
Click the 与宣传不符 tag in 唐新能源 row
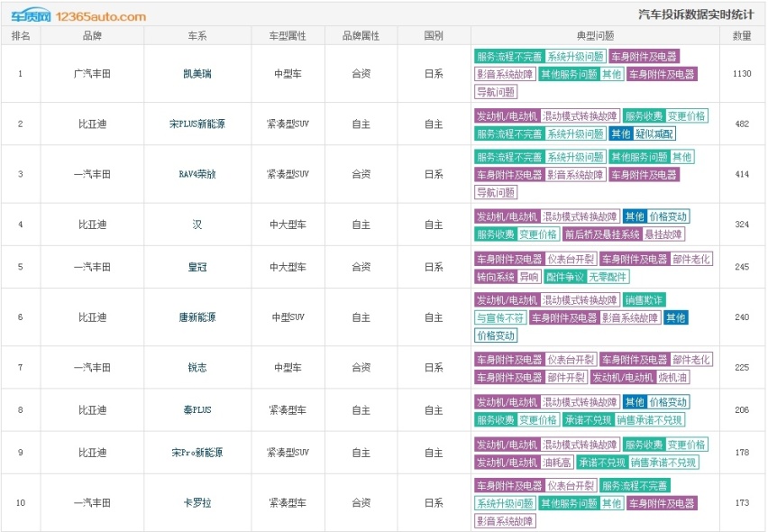coord(500,318)
